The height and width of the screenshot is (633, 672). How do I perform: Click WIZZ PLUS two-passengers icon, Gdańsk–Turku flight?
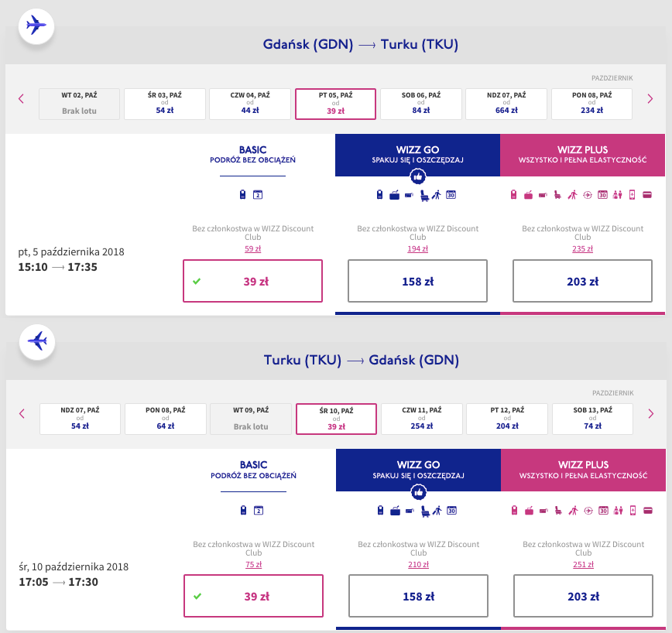click(x=617, y=195)
